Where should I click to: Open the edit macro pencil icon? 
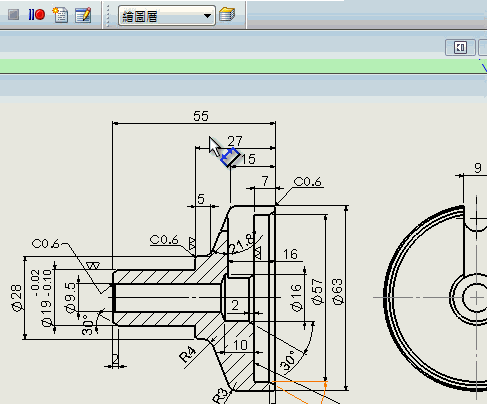(83, 15)
